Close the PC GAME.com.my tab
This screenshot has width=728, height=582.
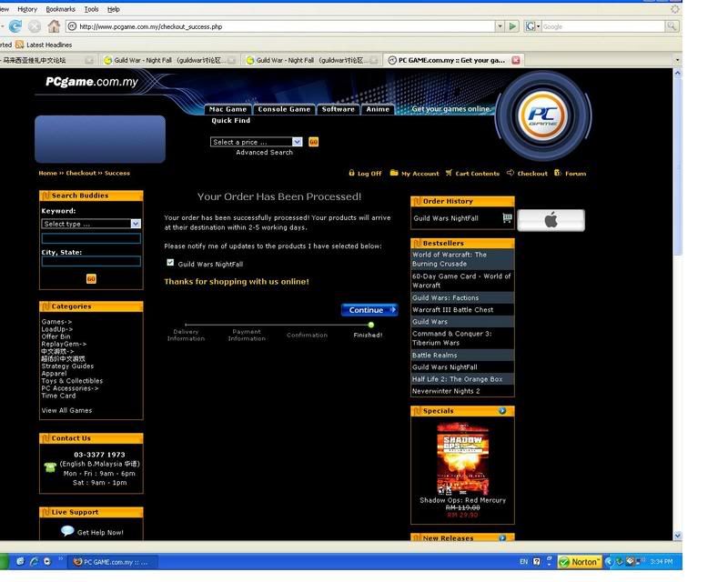pyautogui.click(x=516, y=60)
